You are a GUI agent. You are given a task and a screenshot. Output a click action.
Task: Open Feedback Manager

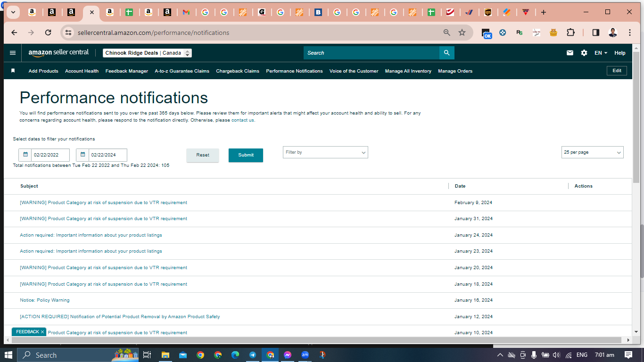click(127, 71)
